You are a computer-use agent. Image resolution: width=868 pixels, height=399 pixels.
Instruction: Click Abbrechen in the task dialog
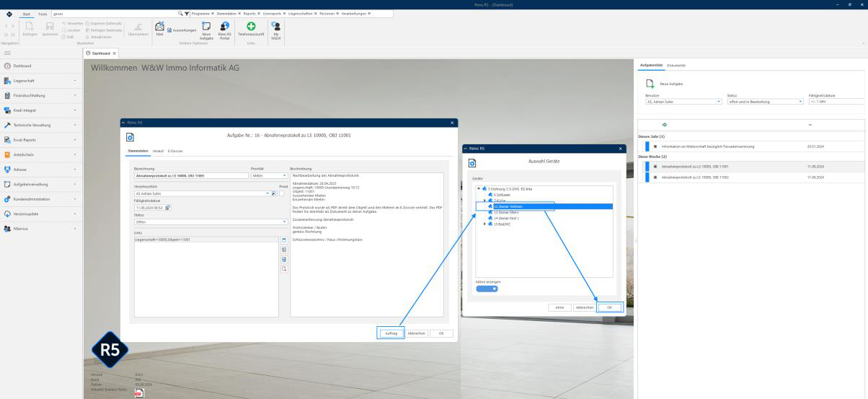416,333
